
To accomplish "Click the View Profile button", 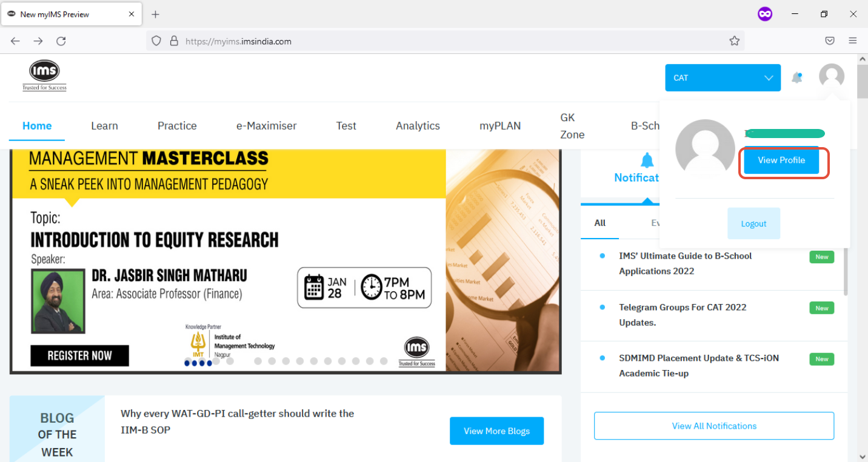I will click(x=781, y=160).
